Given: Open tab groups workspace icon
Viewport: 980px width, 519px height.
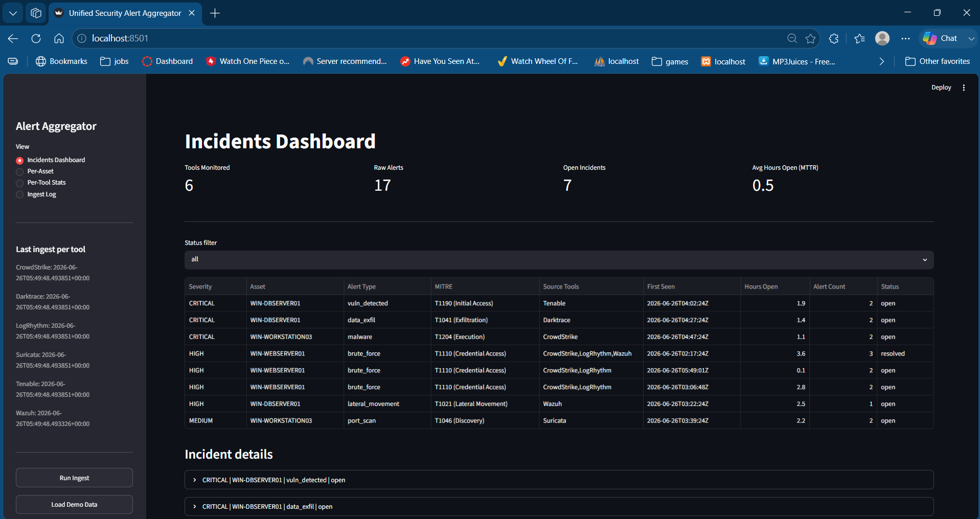Looking at the screenshot, I should point(36,13).
